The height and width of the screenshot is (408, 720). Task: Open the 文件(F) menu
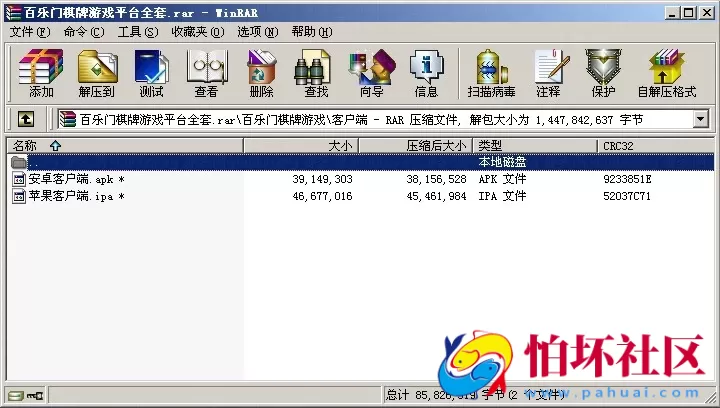pos(30,32)
